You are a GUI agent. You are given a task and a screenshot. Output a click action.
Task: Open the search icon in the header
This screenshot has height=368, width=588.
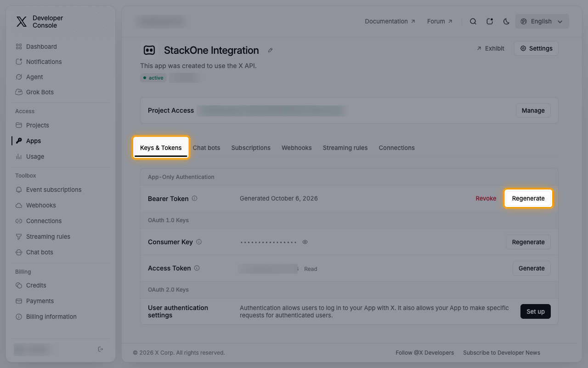point(473,22)
